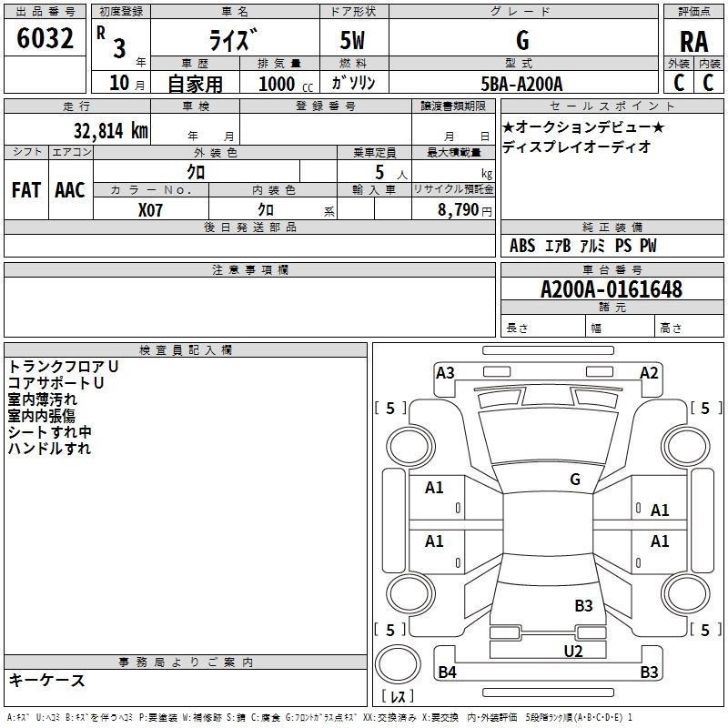Viewport: 728px width, 728px height.
Task: Select the キーケース office notice text
Action: 46,681
